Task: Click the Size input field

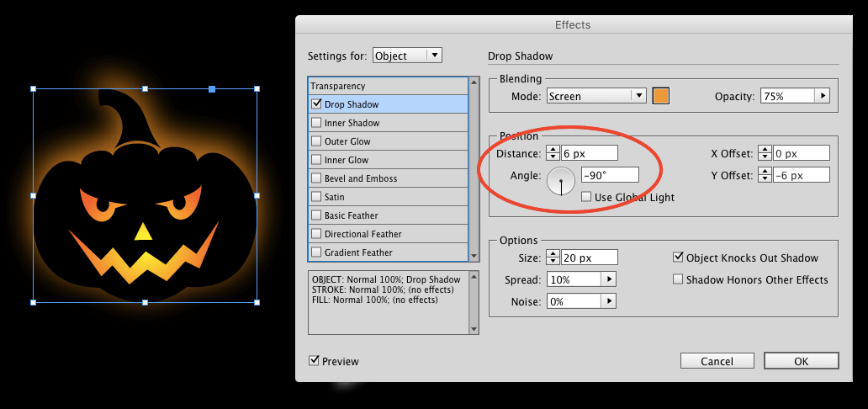Action: point(590,258)
